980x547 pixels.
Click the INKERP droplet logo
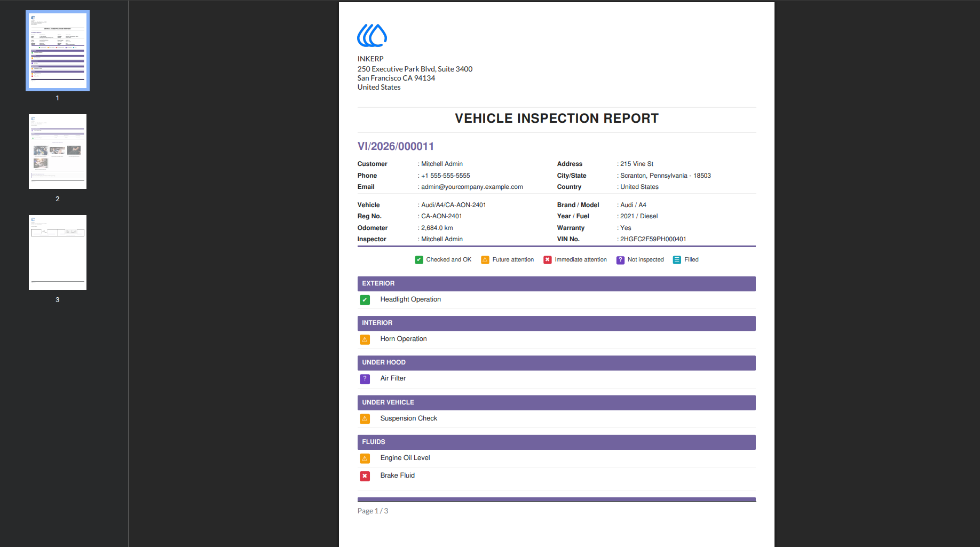click(372, 36)
